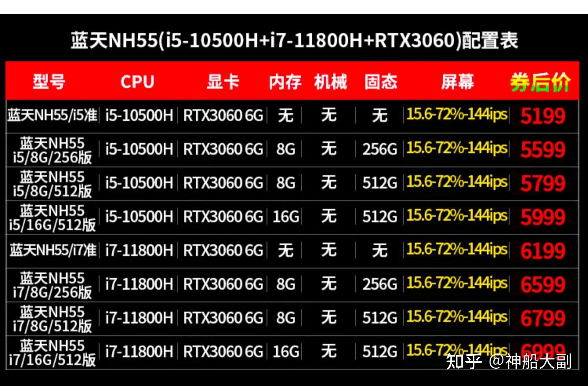Click 16G memory in the i5/16G/512版 row
Screen dimensions: 588x386
point(286,217)
